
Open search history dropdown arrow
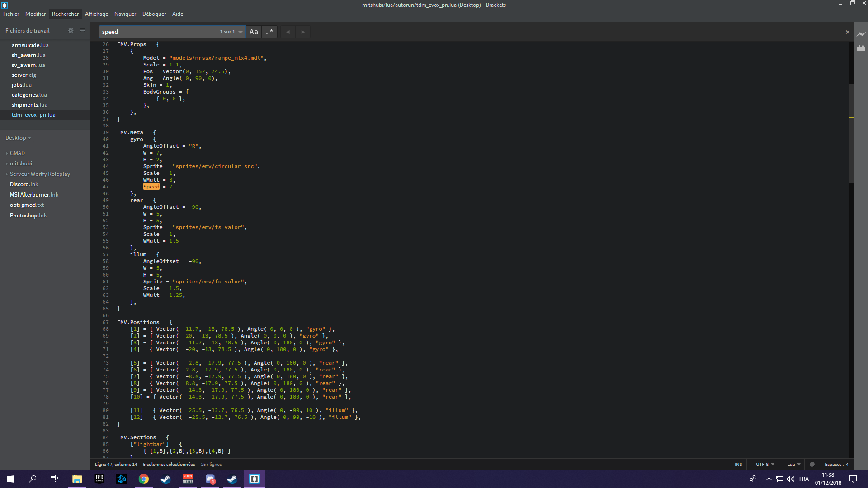click(x=241, y=32)
